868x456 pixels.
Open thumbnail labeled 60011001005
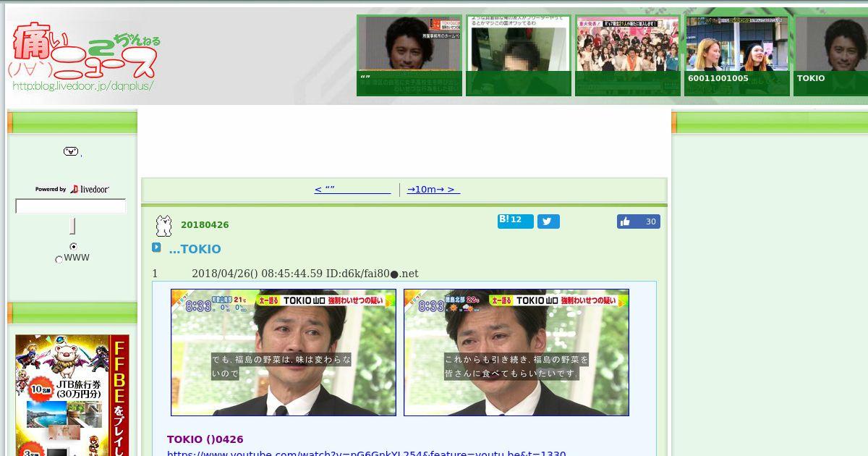coord(737,56)
